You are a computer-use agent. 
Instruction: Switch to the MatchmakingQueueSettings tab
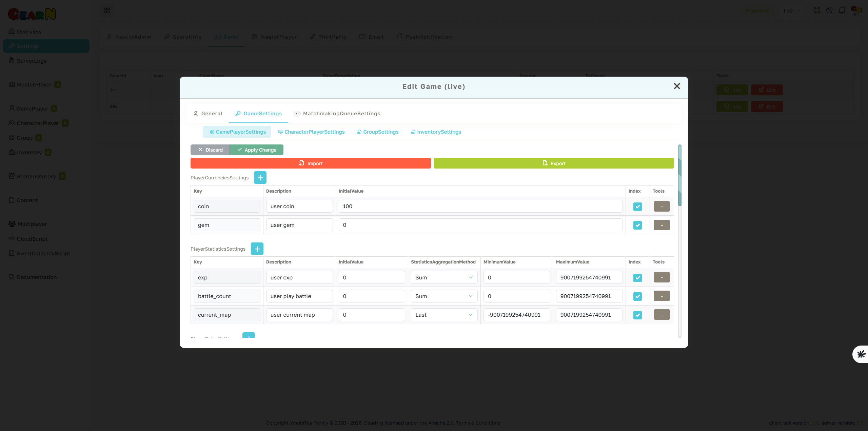[x=337, y=113]
